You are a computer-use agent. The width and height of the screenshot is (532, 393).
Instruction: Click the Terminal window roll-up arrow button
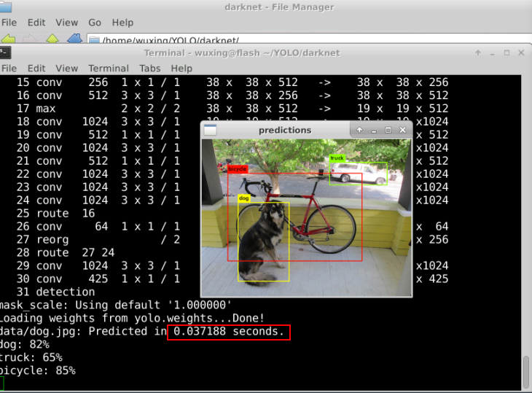(x=478, y=52)
